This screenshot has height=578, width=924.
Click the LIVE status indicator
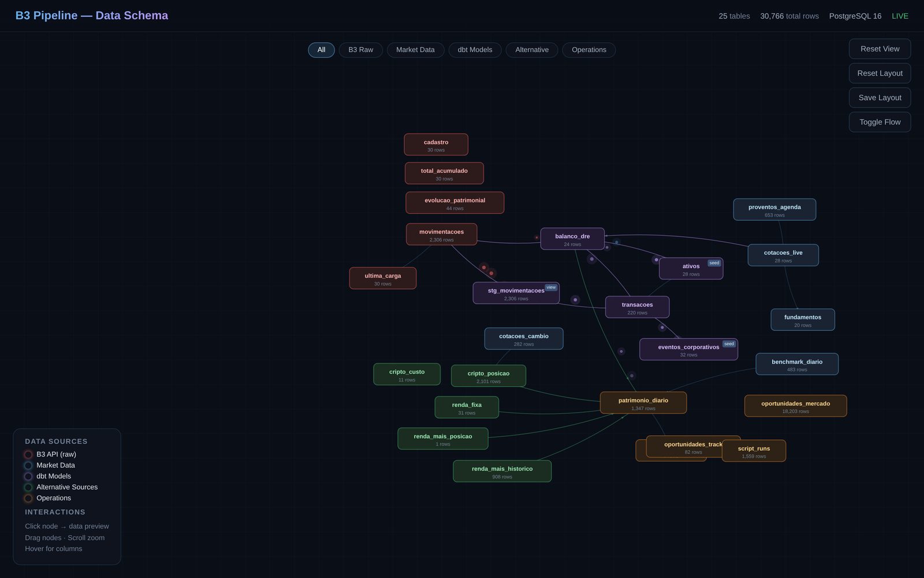click(x=900, y=16)
